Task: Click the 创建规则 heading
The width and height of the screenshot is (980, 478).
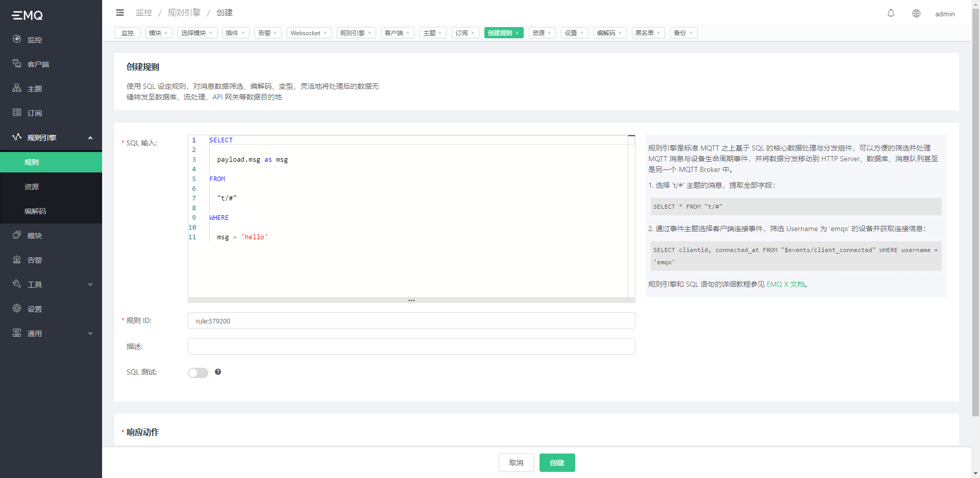Action: (x=143, y=67)
